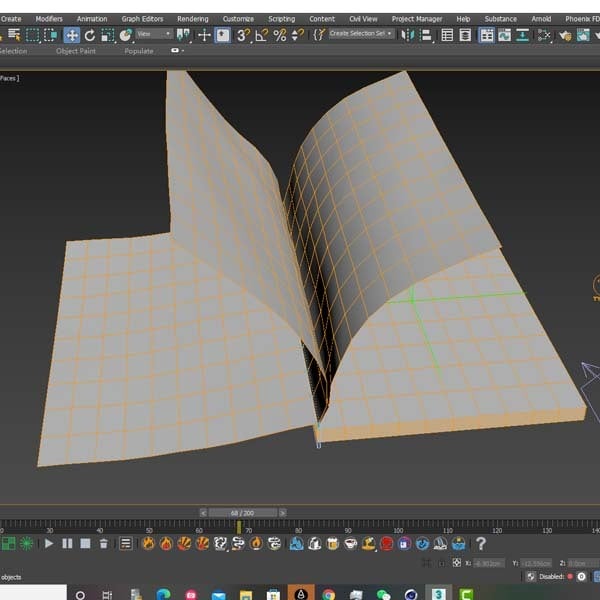Click the Y coordinate field
Viewport: 600px width, 600px height.
tap(536, 563)
